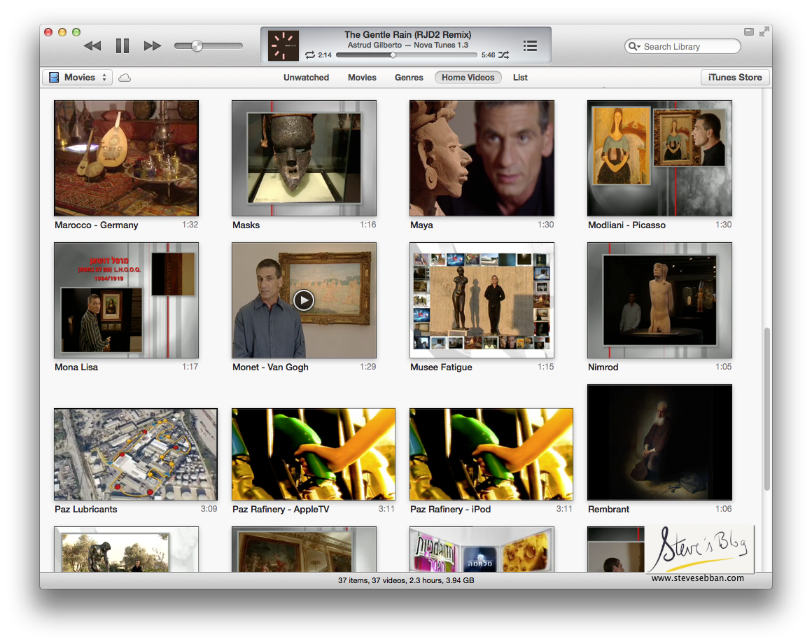
Task: Click the vertical scrollbar thumb
Action: [767, 409]
